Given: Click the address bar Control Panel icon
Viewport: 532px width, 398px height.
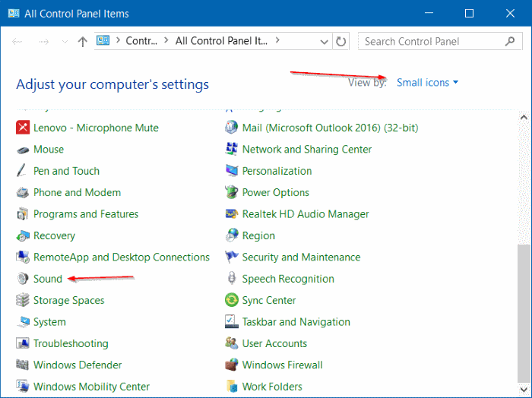Looking at the screenshot, I should coord(103,41).
